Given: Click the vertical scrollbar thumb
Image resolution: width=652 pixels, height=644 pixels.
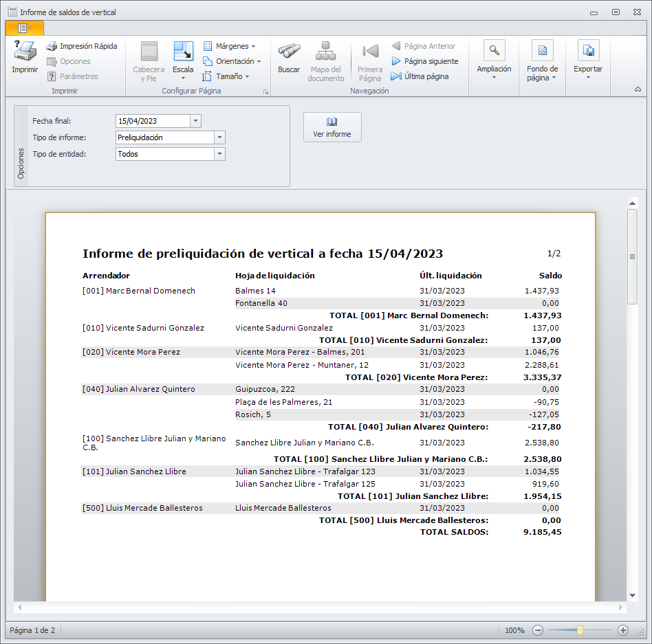Looking at the screenshot, I should point(633,256).
